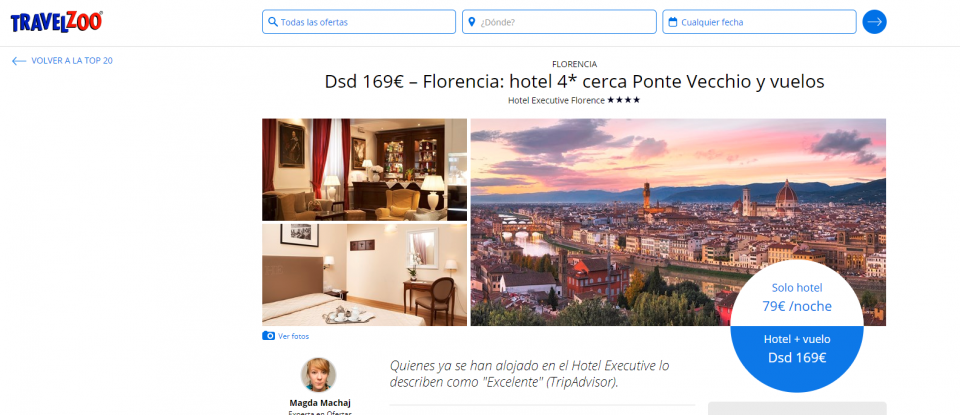Click Magda Machaj's avatar photo
The height and width of the screenshot is (415, 960).
coord(318,375)
